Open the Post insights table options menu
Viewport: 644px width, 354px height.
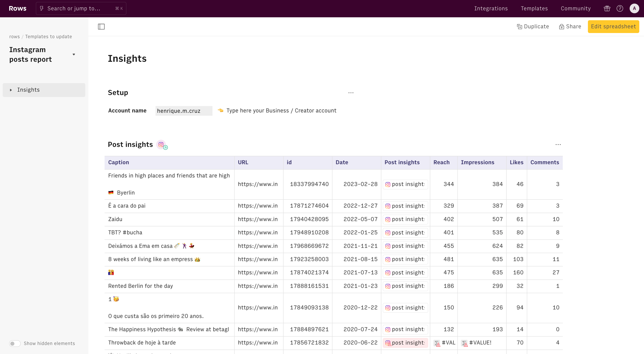(558, 145)
